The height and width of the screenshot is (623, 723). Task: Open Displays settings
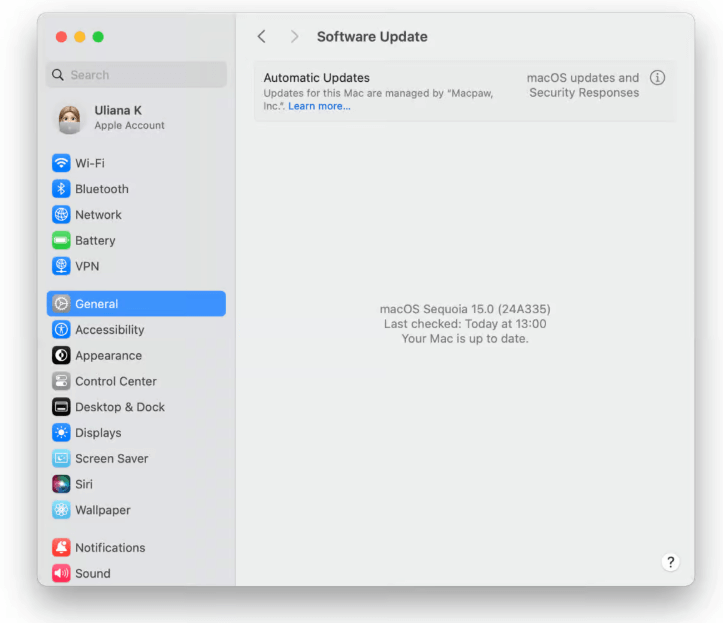(136, 433)
